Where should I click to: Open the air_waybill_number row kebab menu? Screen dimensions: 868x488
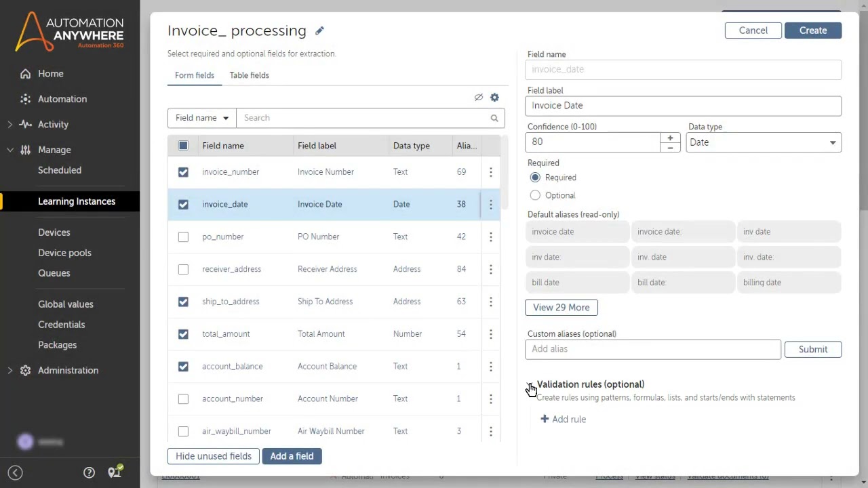click(x=491, y=432)
